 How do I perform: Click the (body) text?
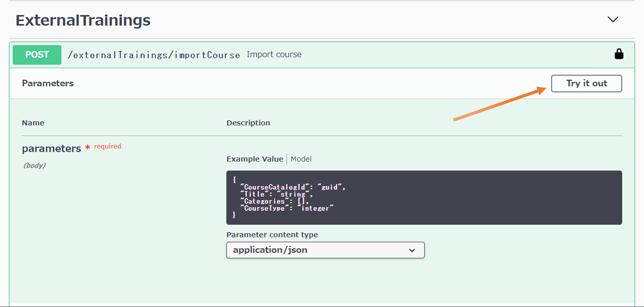pyautogui.click(x=35, y=165)
